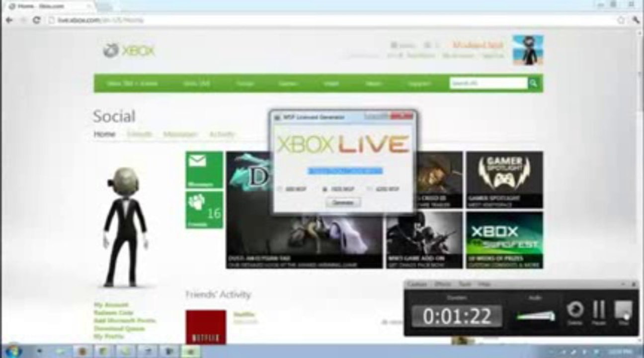Open Xbox 360 + Kinect nav item
Screen dimensions: 644x358
coord(132,84)
